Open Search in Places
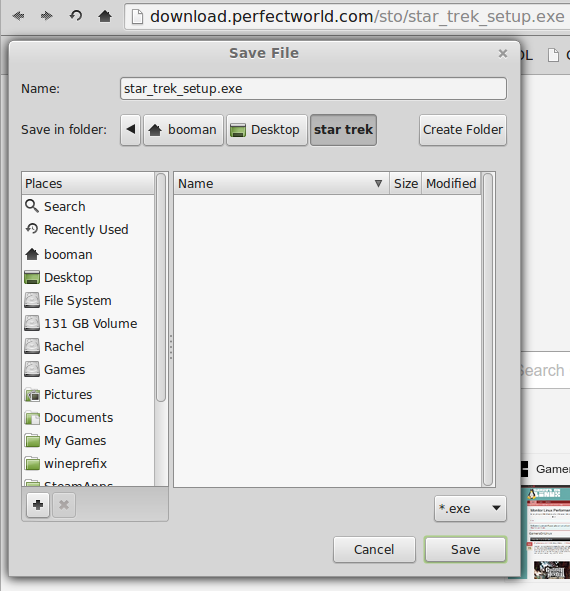This screenshot has height=591, width=570. (88, 207)
